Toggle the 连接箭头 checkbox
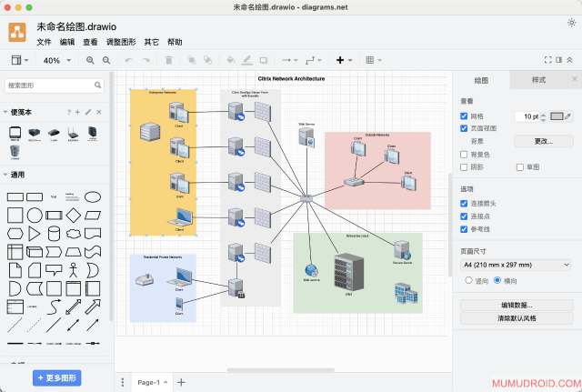This screenshot has height=392, width=582. point(464,204)
